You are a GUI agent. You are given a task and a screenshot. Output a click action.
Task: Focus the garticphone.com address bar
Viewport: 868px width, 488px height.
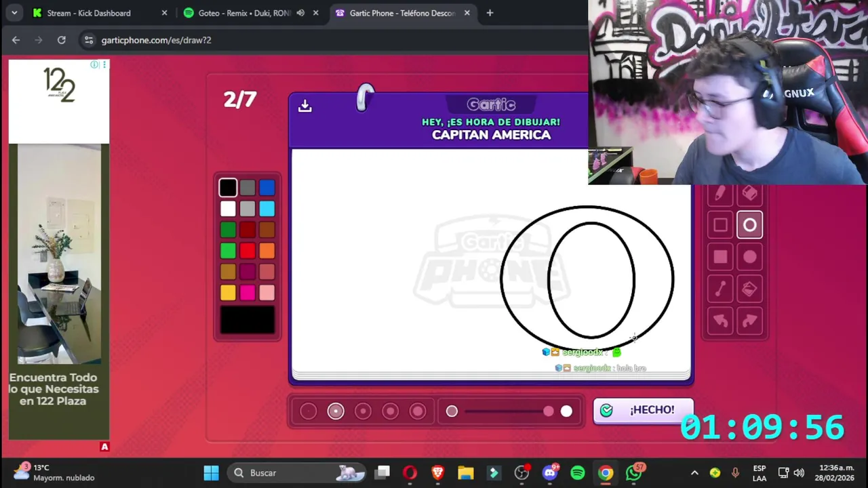[332, 40]
